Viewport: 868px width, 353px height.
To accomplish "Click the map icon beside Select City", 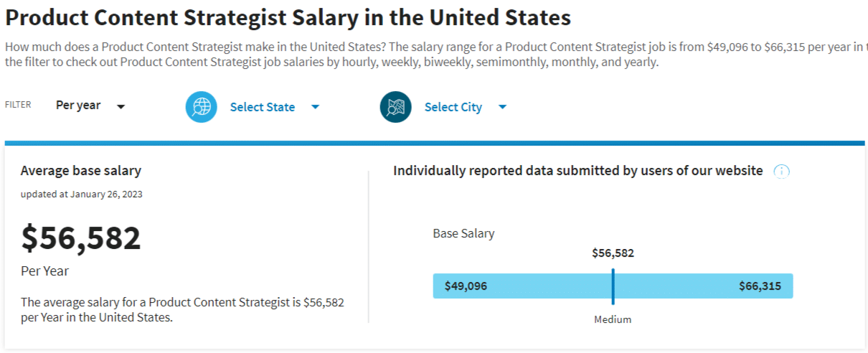I will click(395, 107).
